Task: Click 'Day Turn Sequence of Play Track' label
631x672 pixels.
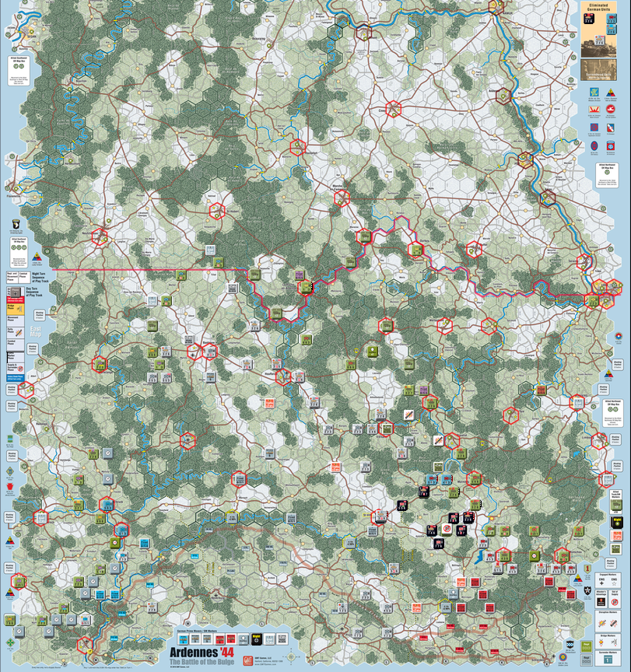Action: point(34,292)
